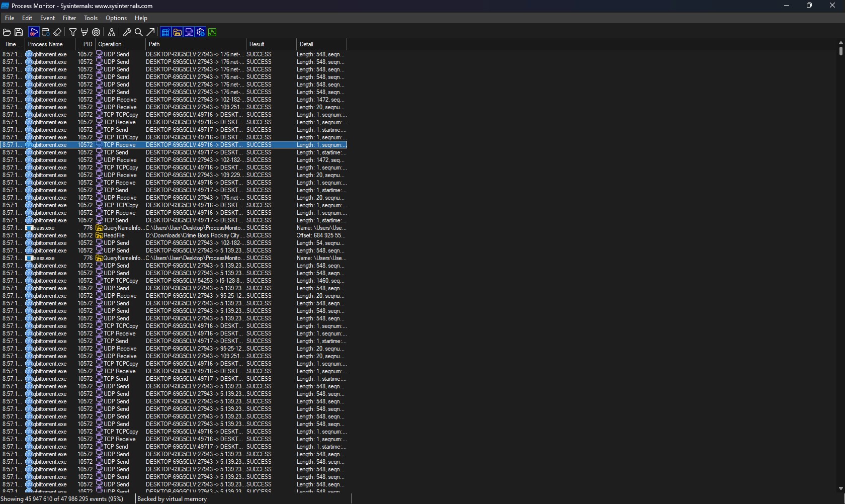Click the Save floppy disk icon
The width and height of the screenshot is (845, 504).
(19, 32)
